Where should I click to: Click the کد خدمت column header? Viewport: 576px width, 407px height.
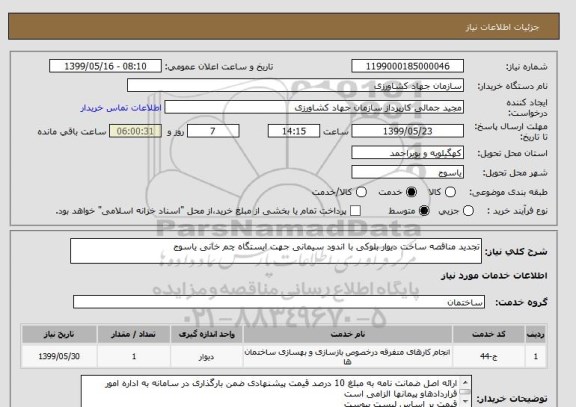point(489,334)
